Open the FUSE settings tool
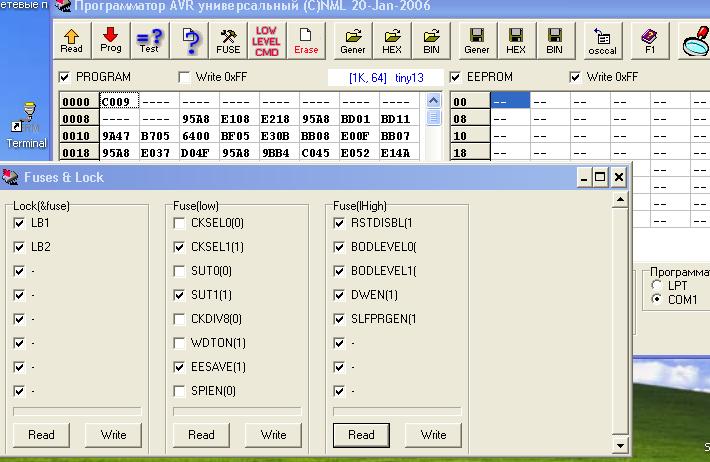The height and width of the screenshot is (462, 710). click(228, 40)
